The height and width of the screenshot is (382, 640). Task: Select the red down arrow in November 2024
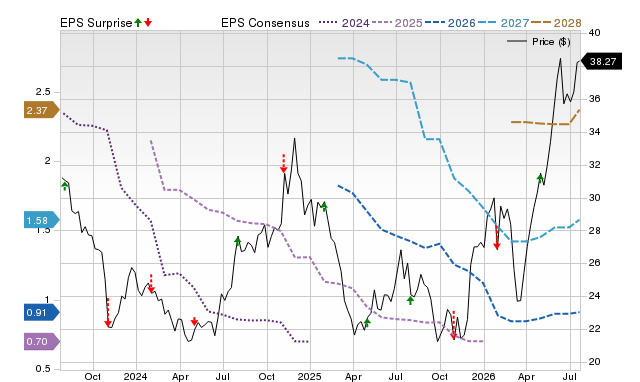pyautogui.click(x=283, y=163)
